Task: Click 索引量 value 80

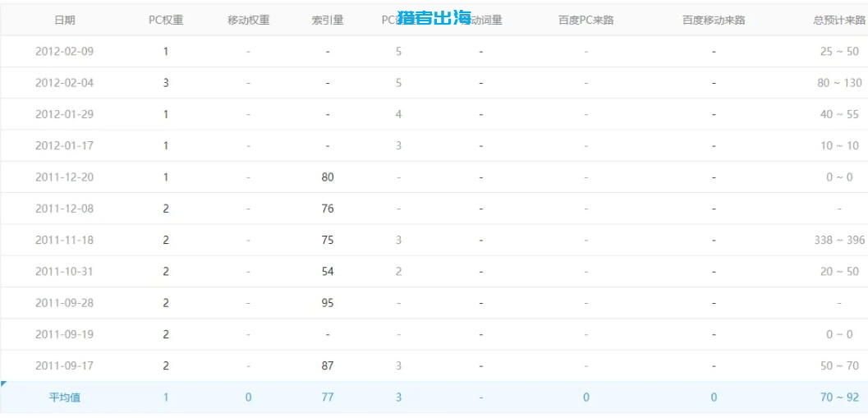Action: [x=328, y=177]
